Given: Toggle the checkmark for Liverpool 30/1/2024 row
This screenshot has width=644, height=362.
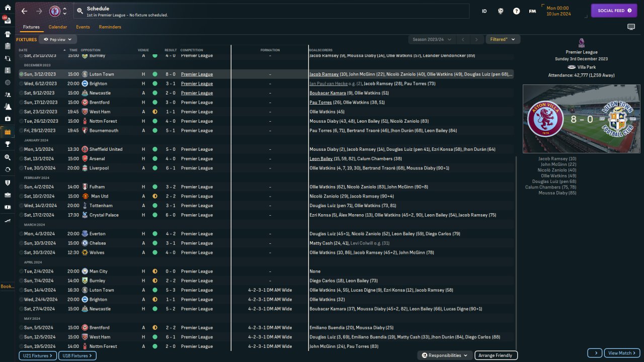Looking at the screenshot, I should pyautogui.click(x=21, y=168).
